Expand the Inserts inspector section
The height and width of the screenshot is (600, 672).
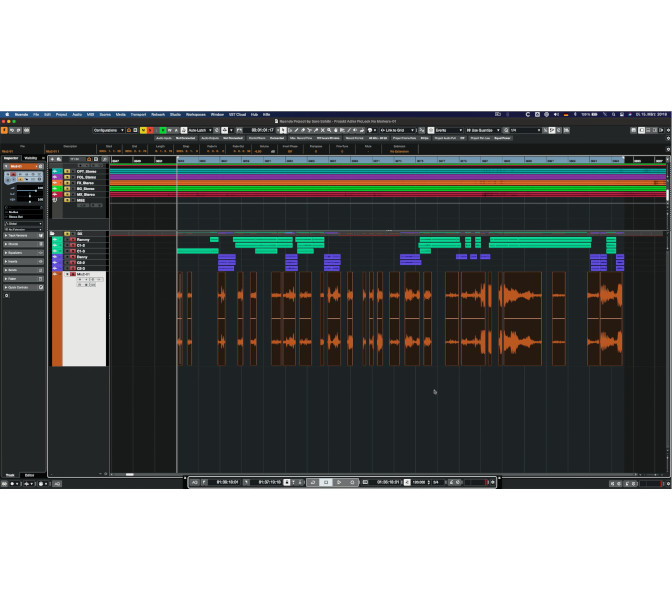click(24, 261)
